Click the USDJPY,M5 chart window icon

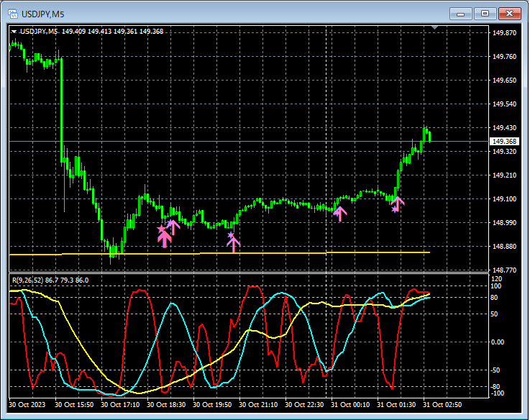(x=13, y=14)
